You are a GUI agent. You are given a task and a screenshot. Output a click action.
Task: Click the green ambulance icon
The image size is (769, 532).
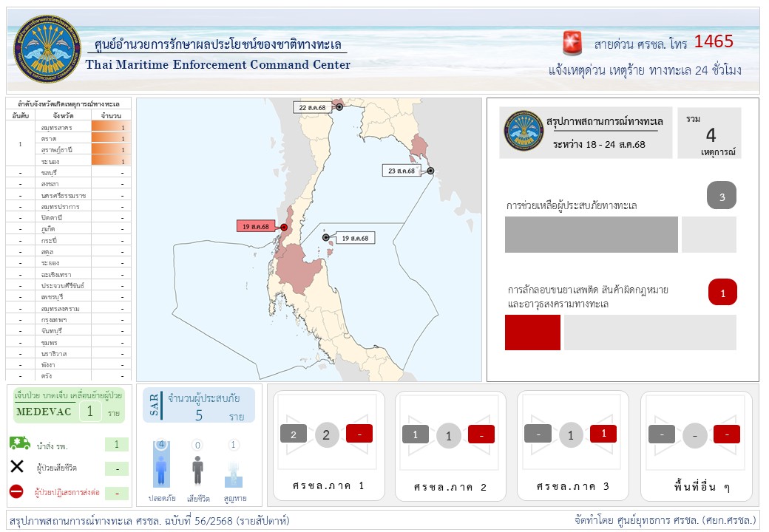pyautogui.click(x=20, y=443)
